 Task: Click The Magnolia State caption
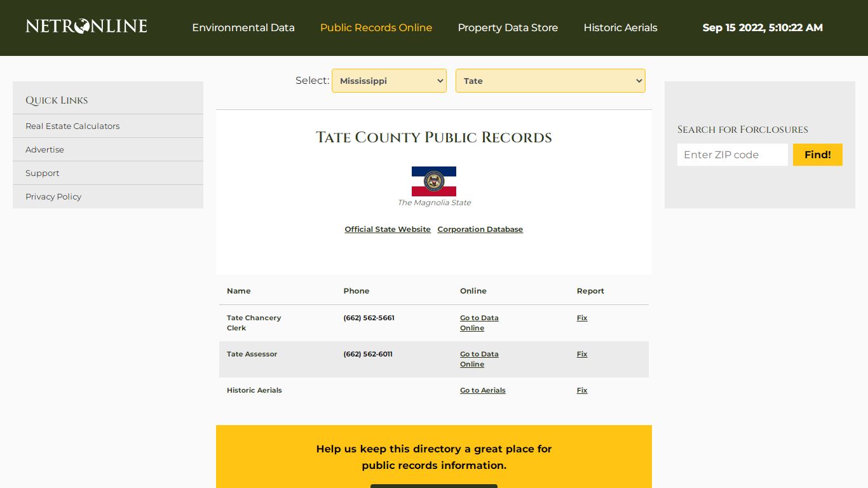[434, 203]
